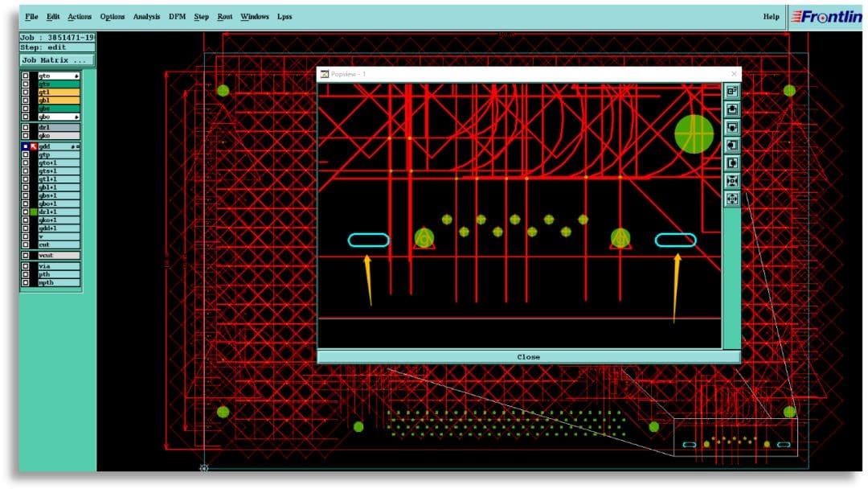This screenshot has height=493, width=868.
Task: Click the green color square of the drl+1 layer
Action: pyautogui.click(x=34, y=212)
